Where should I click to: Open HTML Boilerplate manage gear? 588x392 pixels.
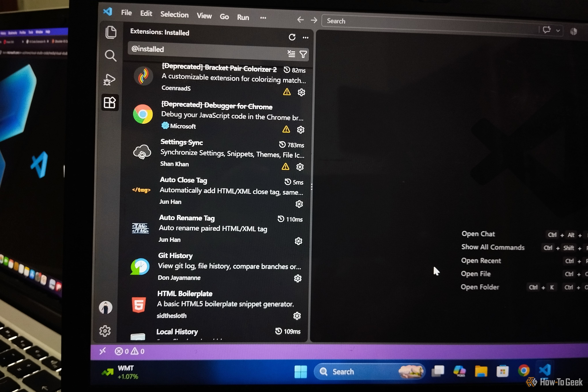297,316
